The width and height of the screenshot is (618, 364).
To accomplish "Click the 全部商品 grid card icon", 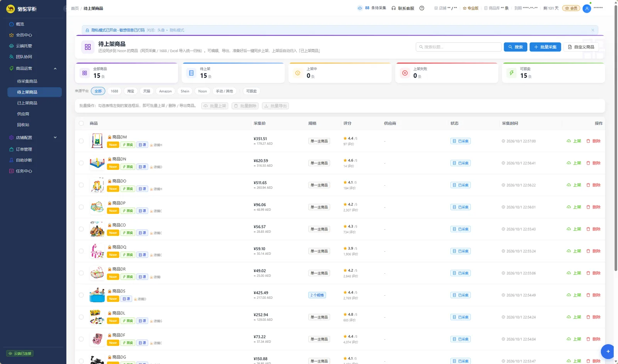I will (85, 73).
